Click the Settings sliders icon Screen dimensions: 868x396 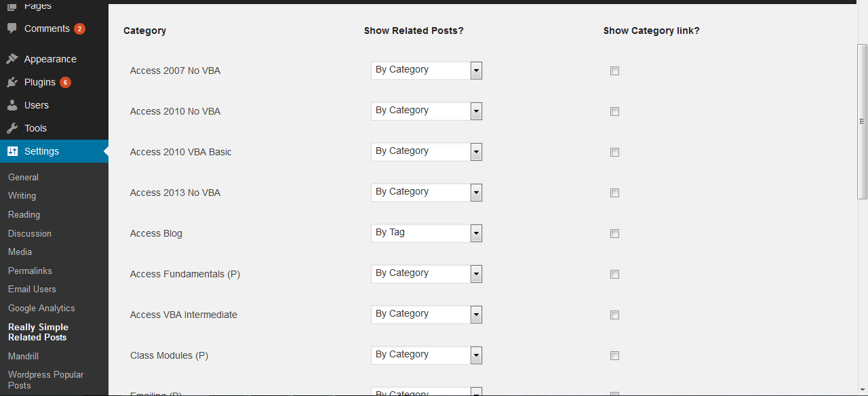point(12,151)
